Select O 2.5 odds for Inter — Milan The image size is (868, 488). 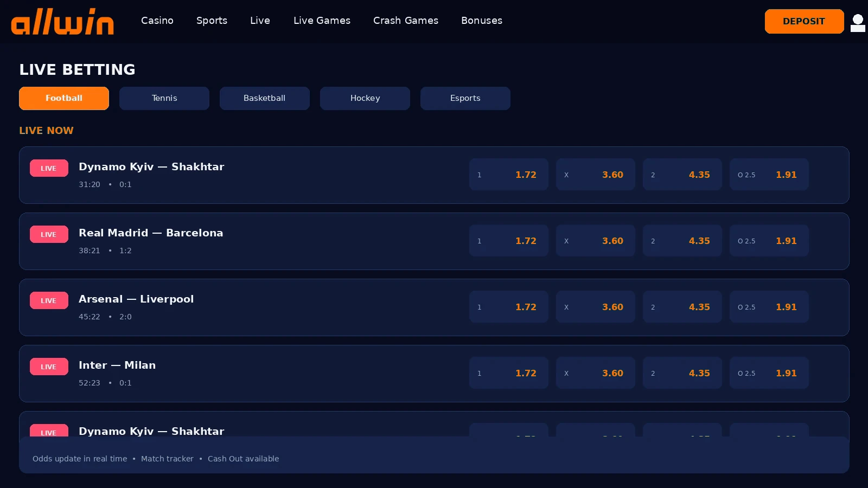click(x=769, y=373)
